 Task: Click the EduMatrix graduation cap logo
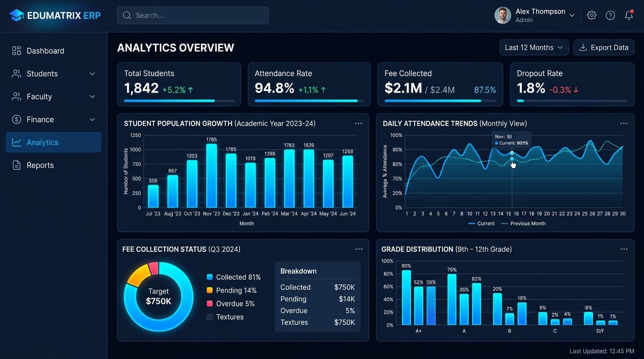[16, 15]
